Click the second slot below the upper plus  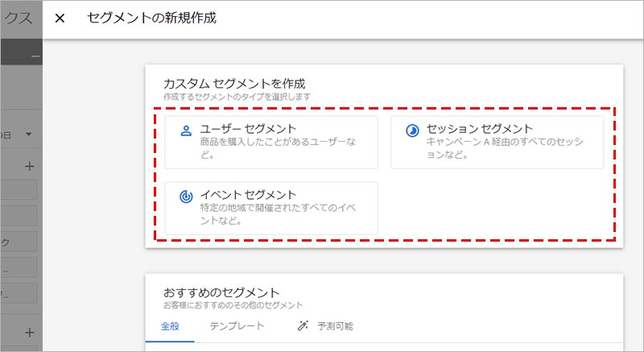(x=19, y=216)
